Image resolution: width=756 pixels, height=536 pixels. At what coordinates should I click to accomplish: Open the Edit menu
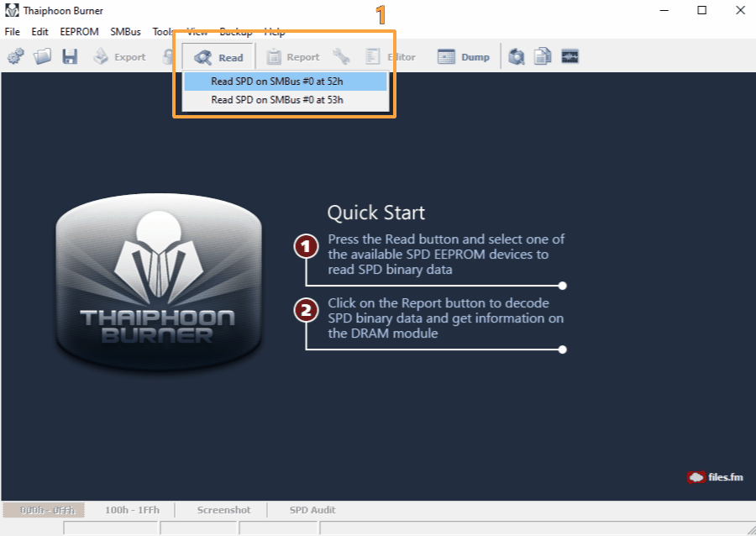(39, 32)
